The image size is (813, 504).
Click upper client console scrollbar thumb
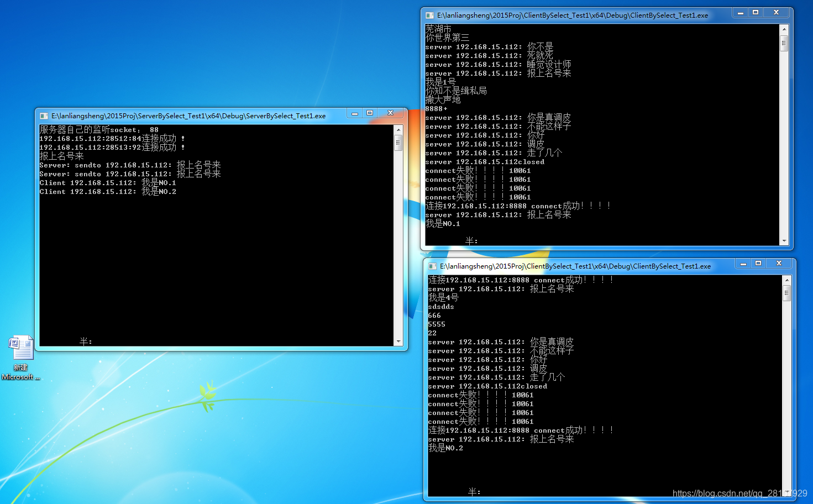[x=784, y=43]
